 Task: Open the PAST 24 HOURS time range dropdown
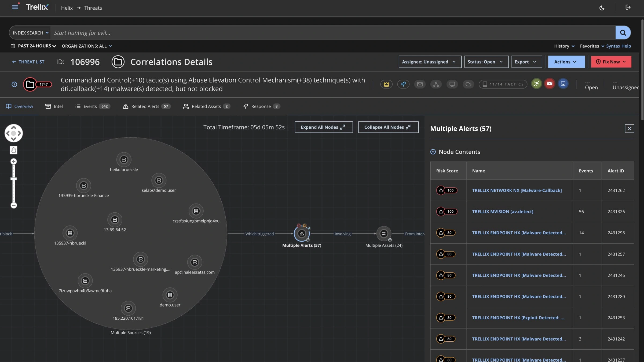click(34, 46)
